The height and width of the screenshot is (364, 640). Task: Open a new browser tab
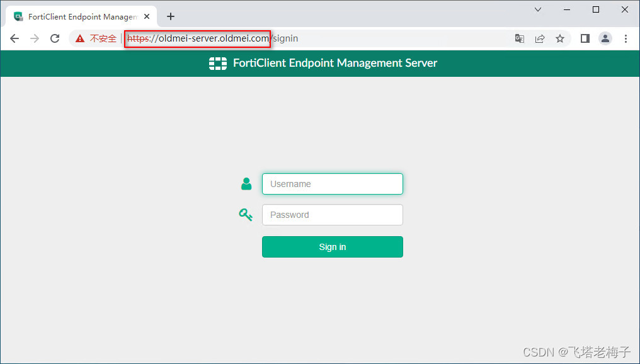(x=170, y=16)
